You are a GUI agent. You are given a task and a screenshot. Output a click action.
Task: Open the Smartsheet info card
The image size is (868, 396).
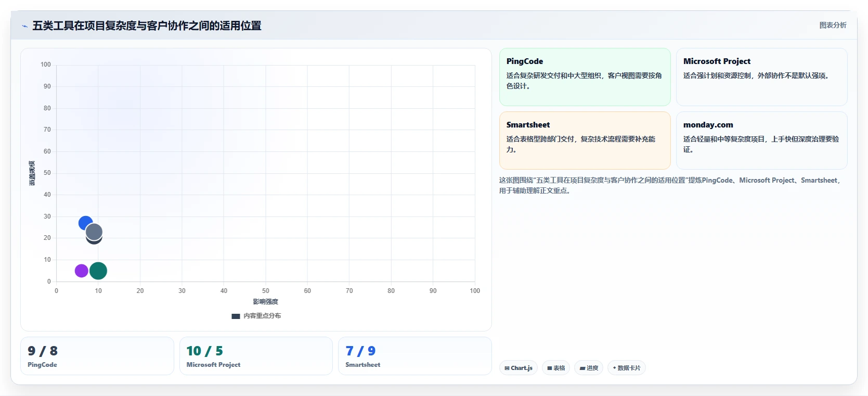pos(585,140)
